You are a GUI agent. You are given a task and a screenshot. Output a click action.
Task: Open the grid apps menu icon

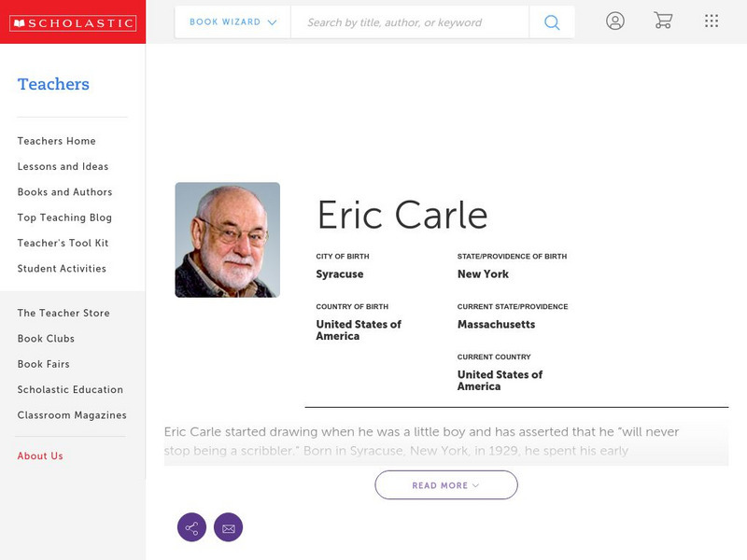pyautogui.click(x=712, y=21)
